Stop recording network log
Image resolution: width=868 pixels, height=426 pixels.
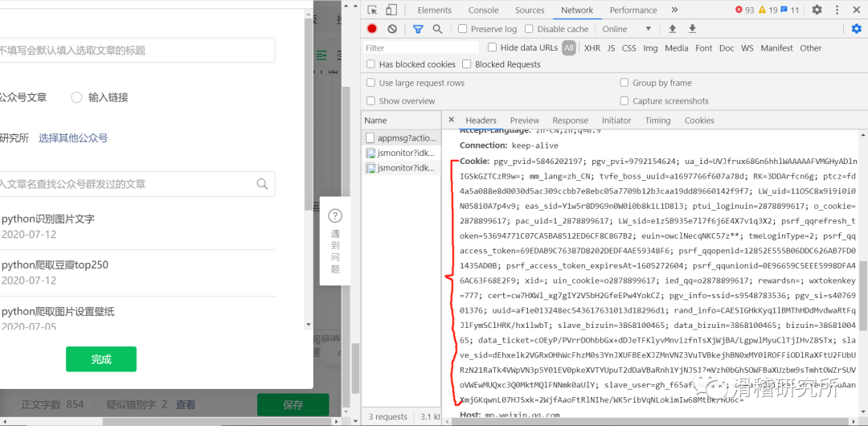tap(372, 29)
